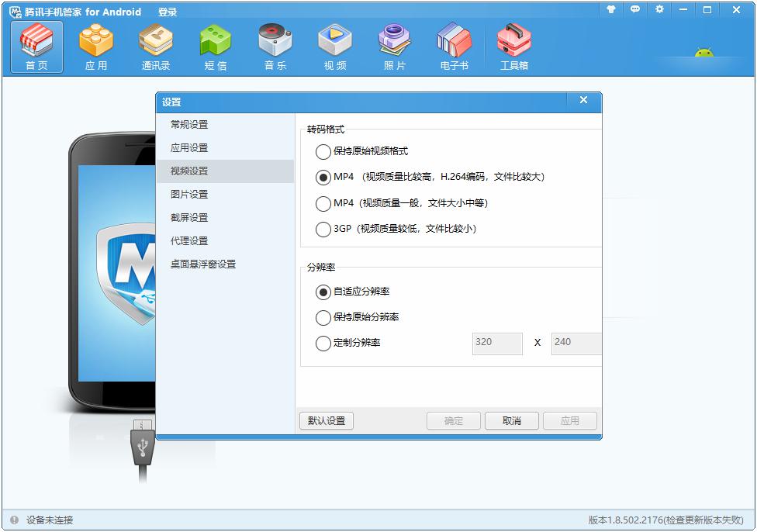The image size is (757, 532).
Task: Click the Tencent Mobile Manager logo icon
Action: pyautogui.click(x=16, y=12)
